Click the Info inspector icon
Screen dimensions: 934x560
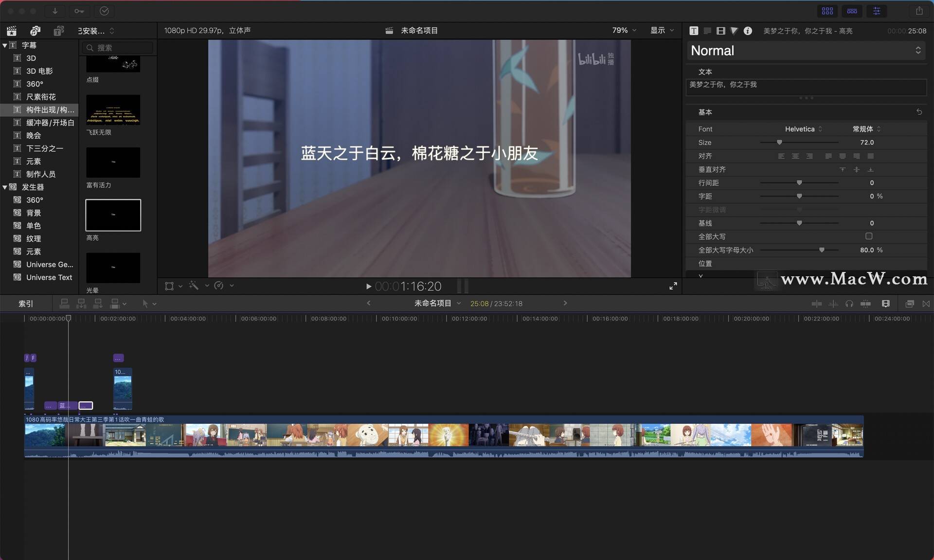click(x=748, y=31)
